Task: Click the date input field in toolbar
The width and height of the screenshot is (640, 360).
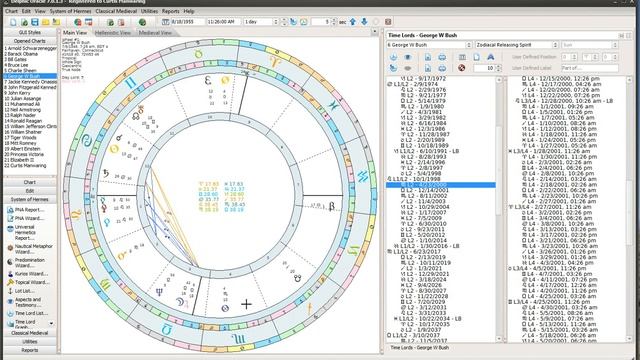Action: pos(187,22)
